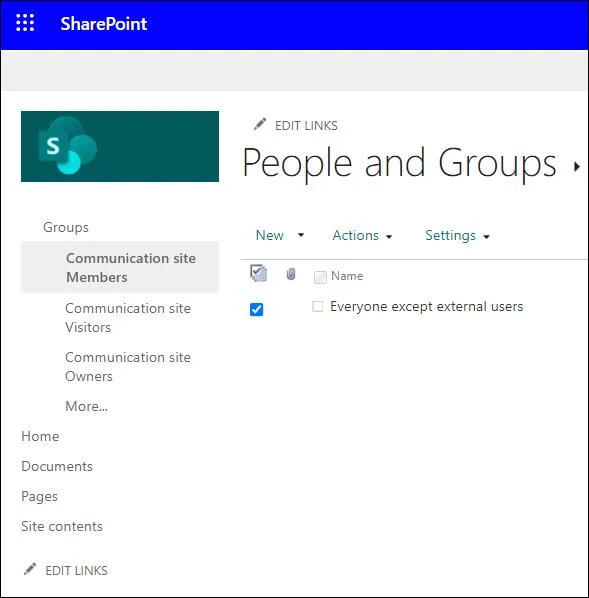Image resolution: width=589 pixels, height=598 pixels.
Task: Go to Site contents
Action: tap(62, 526)
